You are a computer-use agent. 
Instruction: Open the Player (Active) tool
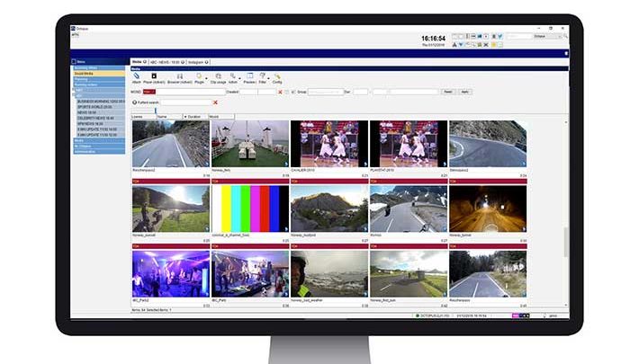155,77
